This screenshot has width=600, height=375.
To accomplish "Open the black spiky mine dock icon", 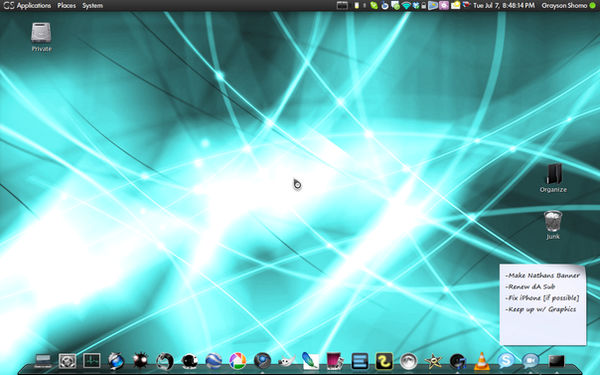I will tap(140, 361).
